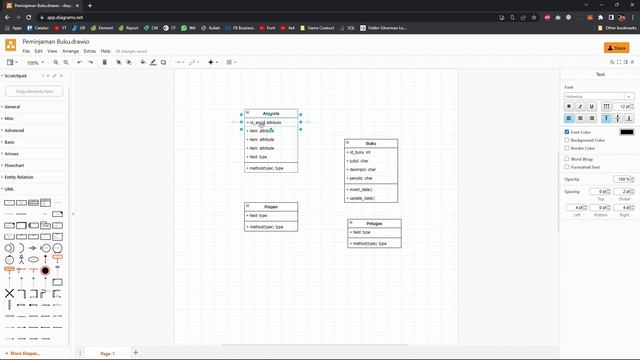The image size is (640, 360).
Task: Select the Buku class title
Action: pyautogui.click(x=371, y=143)
